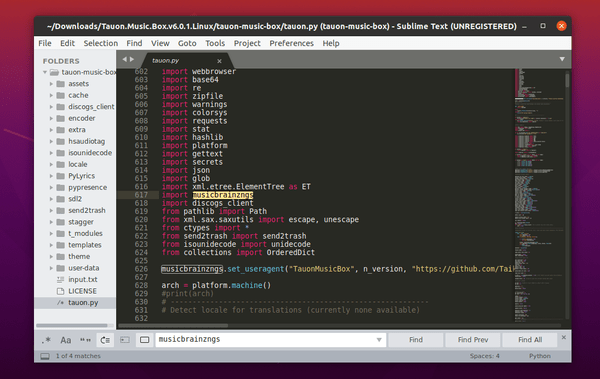600x379 pixels.
Task: Click the user-data folder icon
Action: [x=60, y=268]
